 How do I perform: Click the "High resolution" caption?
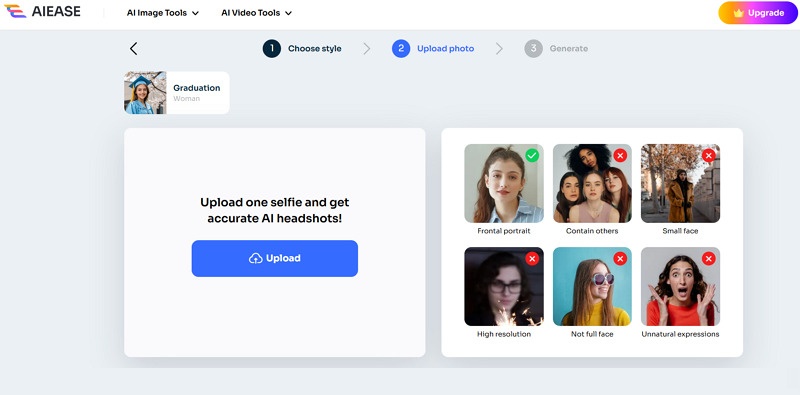point(504,334)
